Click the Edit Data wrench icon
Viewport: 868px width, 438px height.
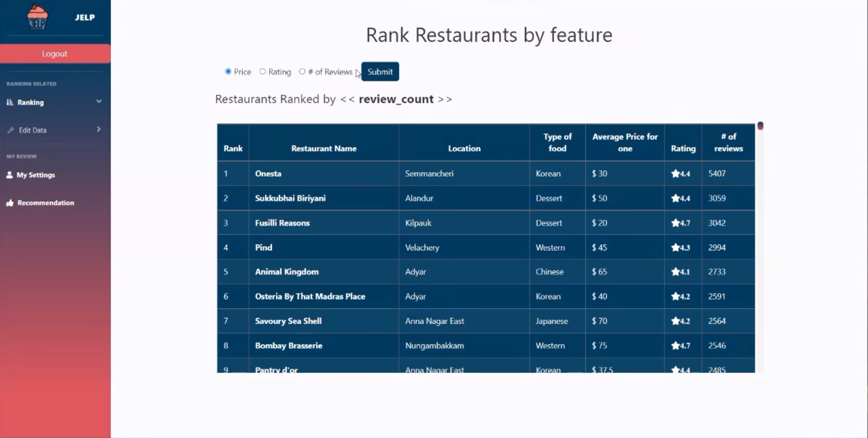tap(11, 130)
